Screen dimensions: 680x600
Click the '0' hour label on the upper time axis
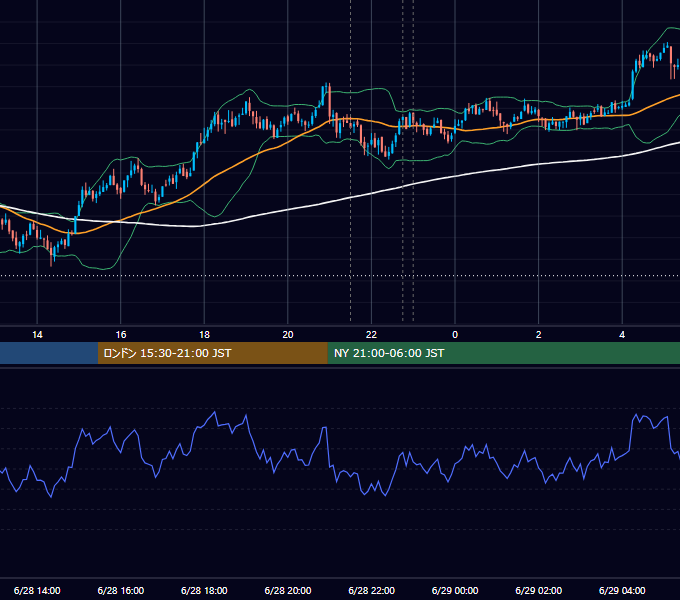[455, 335]
